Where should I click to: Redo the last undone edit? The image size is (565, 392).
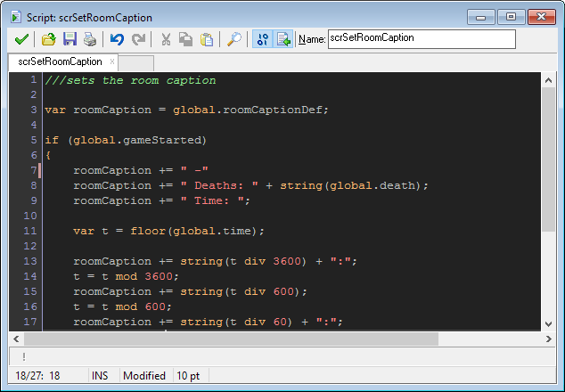coord(138,39)
